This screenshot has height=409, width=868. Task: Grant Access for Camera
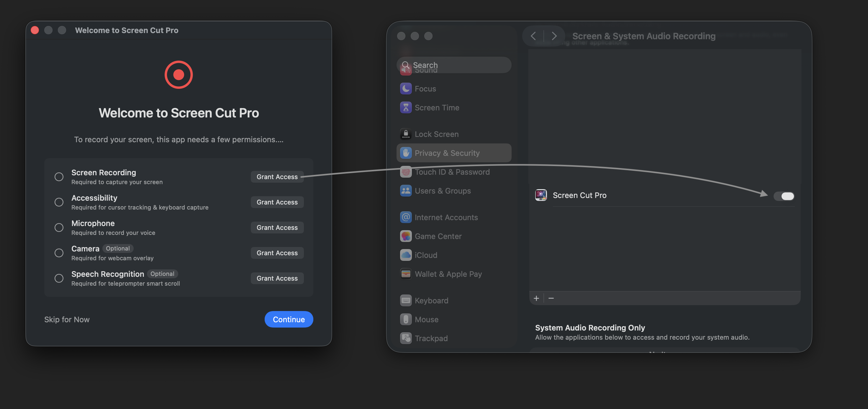[277, 253]
